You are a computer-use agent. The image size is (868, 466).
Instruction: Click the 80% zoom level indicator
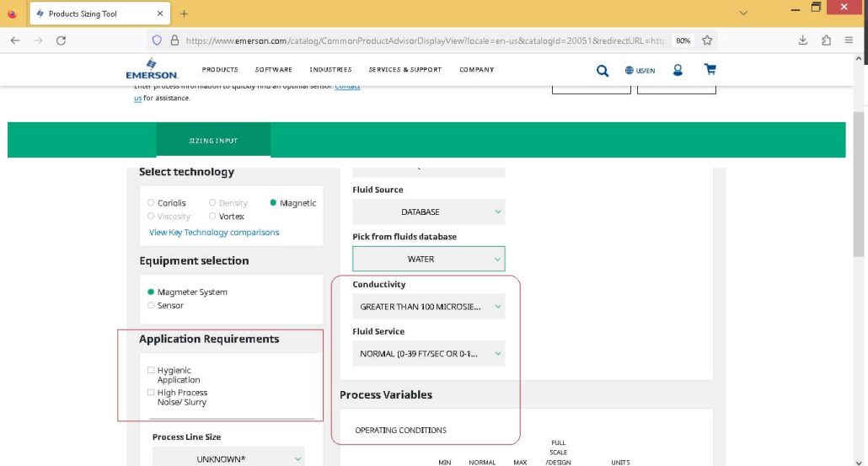point(683,40)
